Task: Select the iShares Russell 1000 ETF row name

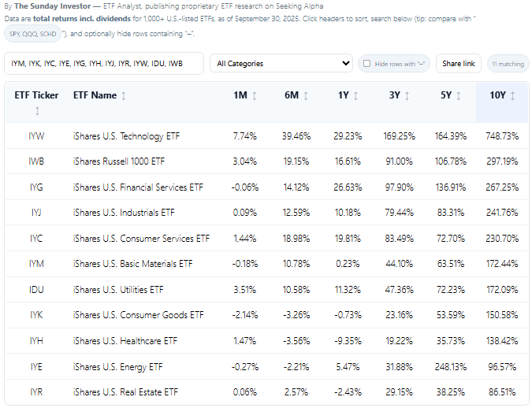Action: click(119, 161)
